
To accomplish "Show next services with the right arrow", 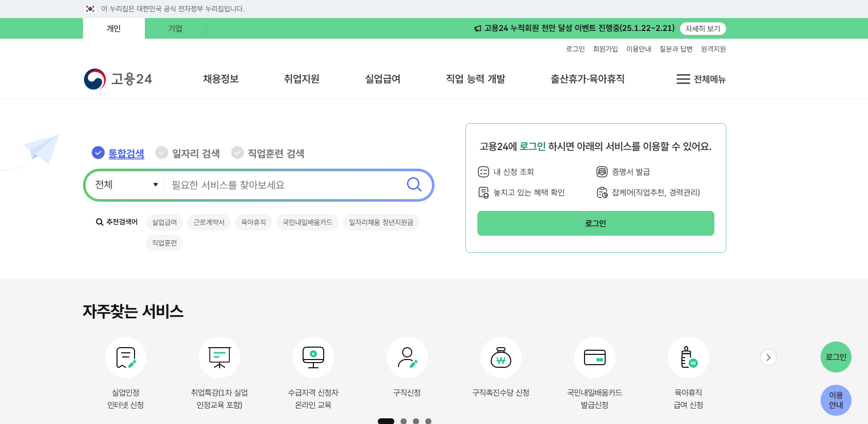I will point(768,357).
